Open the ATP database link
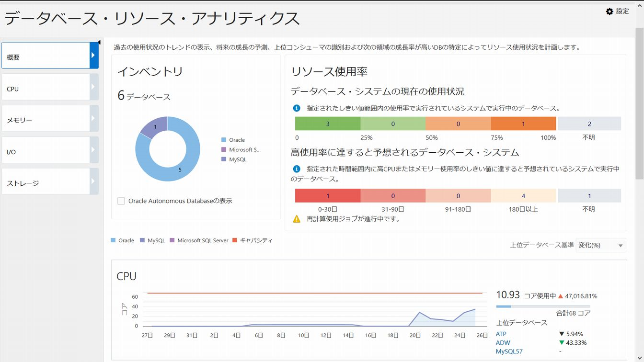This screenshot has width=644, height=362. click(x=501, y=334)
